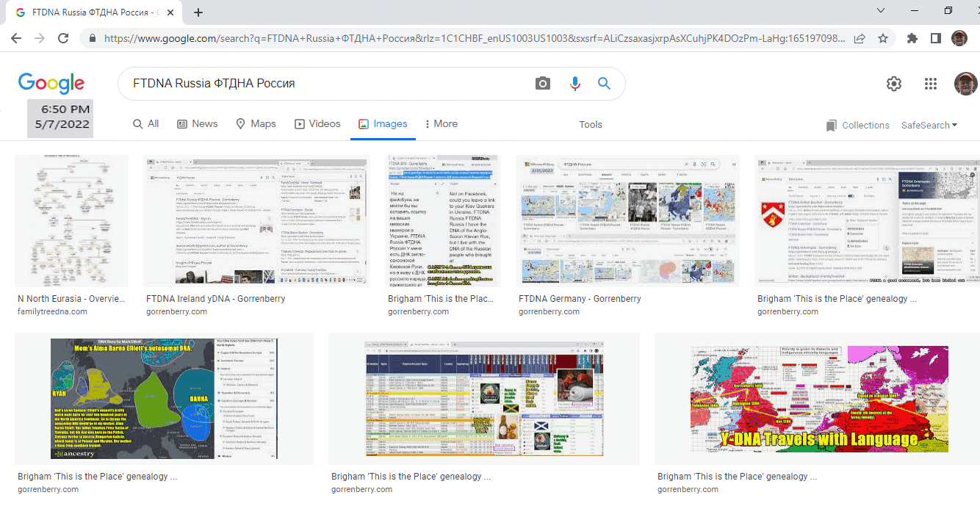Image resolution: width=980 pixels, height=506 pixels.
Task: Open the N North Eurasia tree diagram thumbnail
Action: tap(71, 221)
